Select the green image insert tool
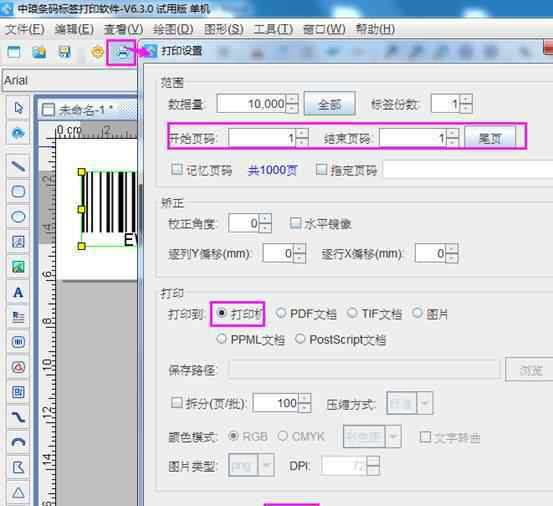Image resolution: width=553 pixels, height=506 pixels. 18,267
